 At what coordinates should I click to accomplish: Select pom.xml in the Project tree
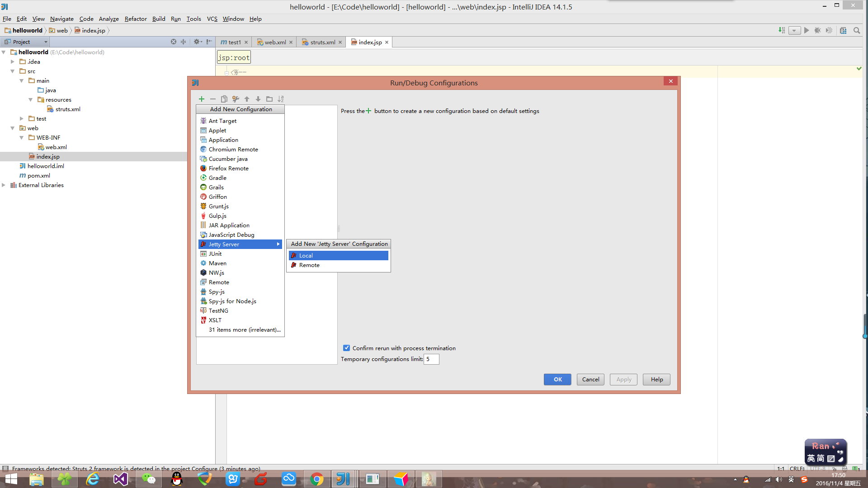click(39, 176)
